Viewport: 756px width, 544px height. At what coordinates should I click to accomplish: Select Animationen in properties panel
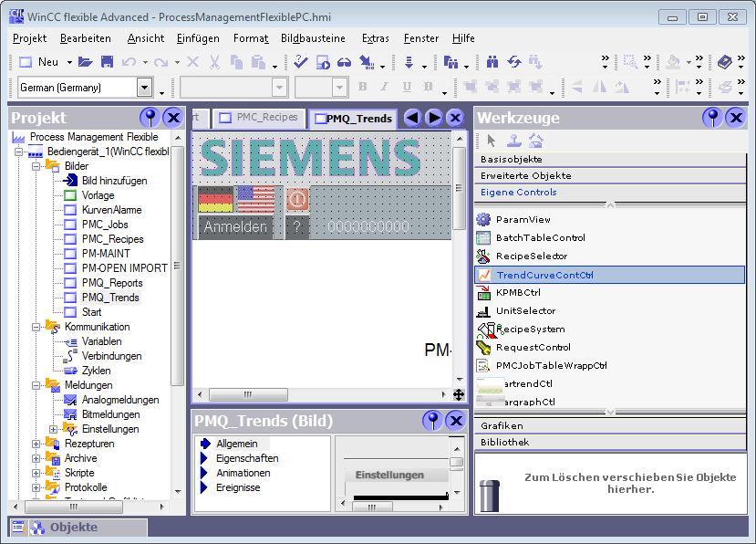[243, 473]
